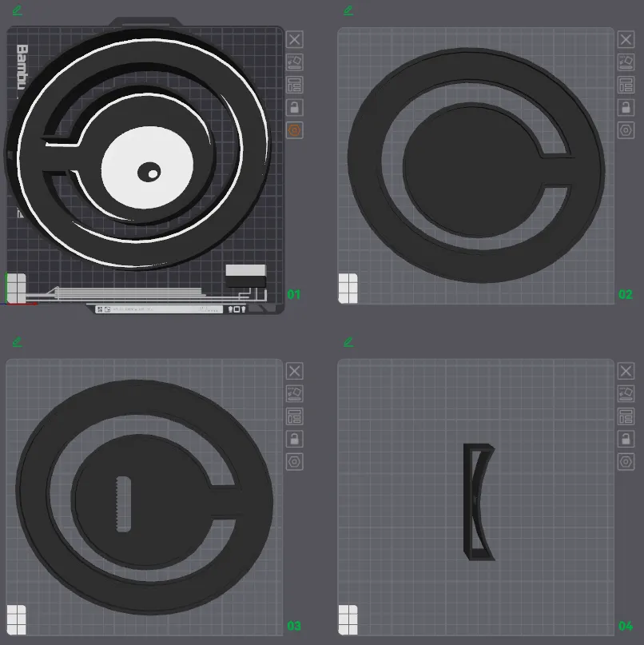Click the arrange icon beside plate 02

coord(626,85)
